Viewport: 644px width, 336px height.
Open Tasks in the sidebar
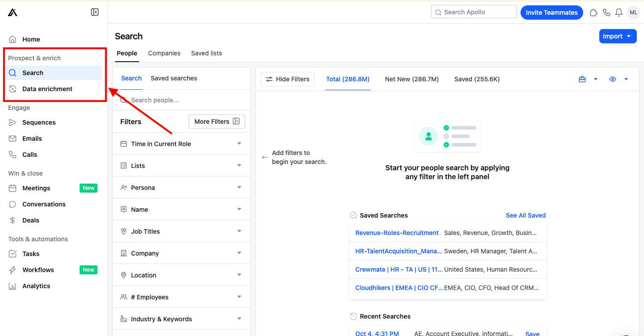point(54,254)
